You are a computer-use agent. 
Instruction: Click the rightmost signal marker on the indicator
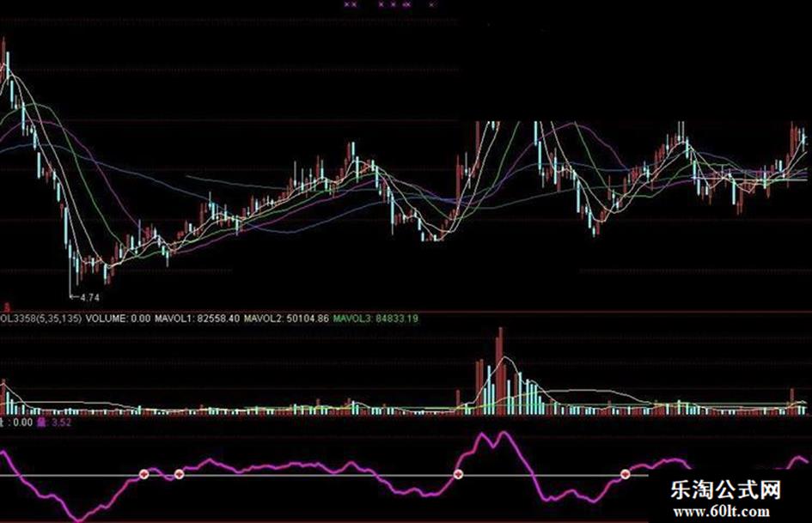pyautogui.click(x=626, y=474)
